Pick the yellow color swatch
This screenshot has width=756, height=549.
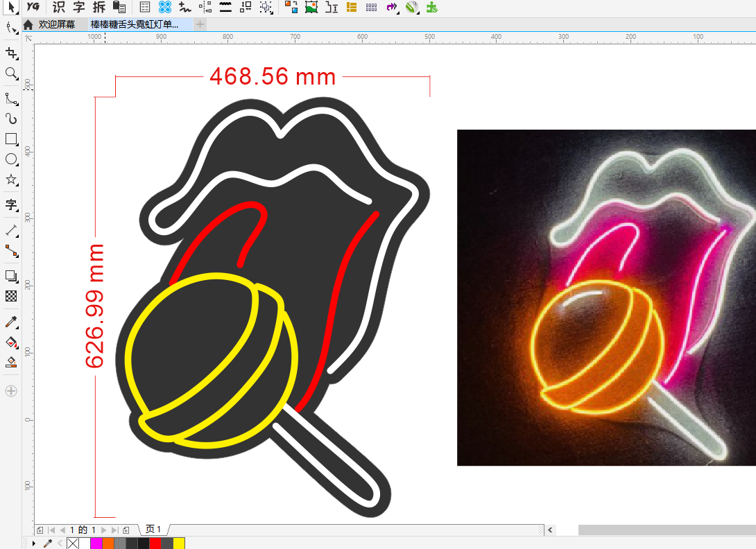click(x=179, y=543)
